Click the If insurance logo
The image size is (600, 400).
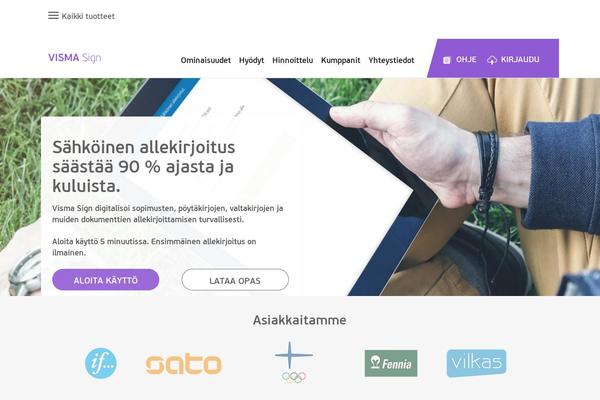click(101, 363)
